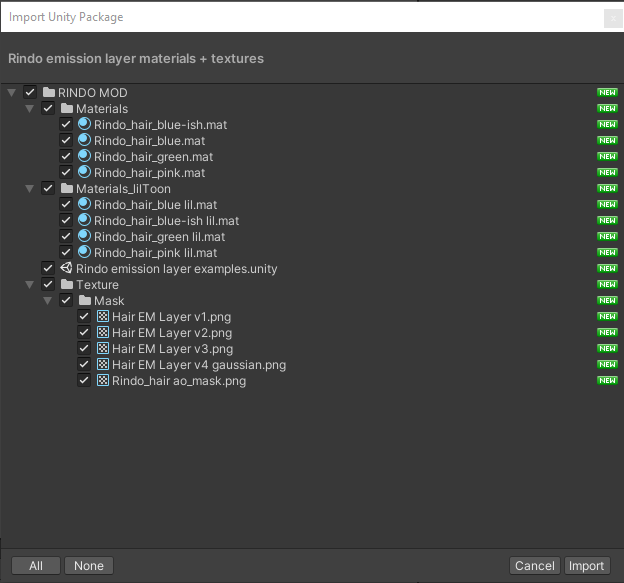Click the package title 'Rindo emission layer materials + textures'
Image resolution: width=624 pixels, height=583 pixels.
(x=136, y=58)
